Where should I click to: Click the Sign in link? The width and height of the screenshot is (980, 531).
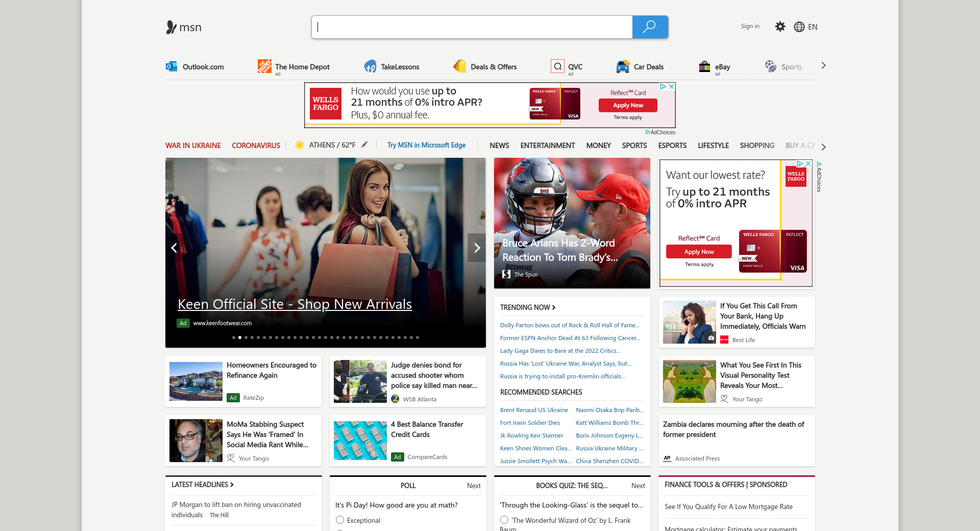[x=750, y=26]
